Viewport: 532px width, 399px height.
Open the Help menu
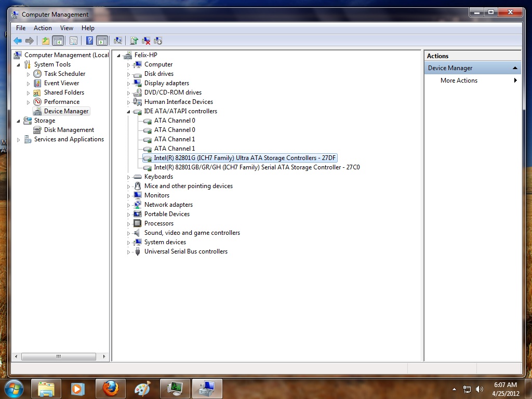88,28
